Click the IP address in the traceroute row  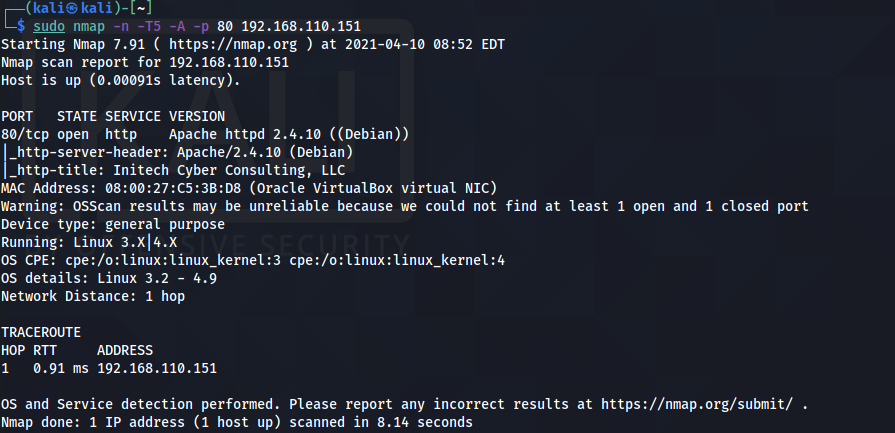157,368
